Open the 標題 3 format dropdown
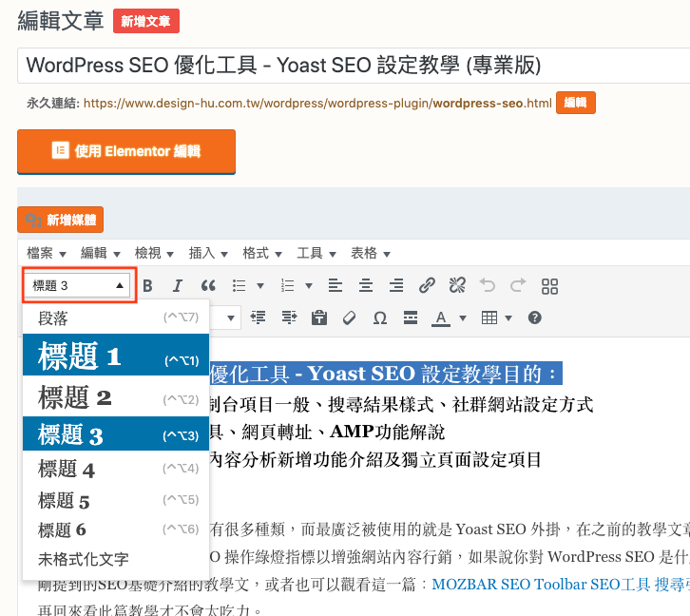Image resolution: width=690 pixels, height=616 pixels. 77,285
